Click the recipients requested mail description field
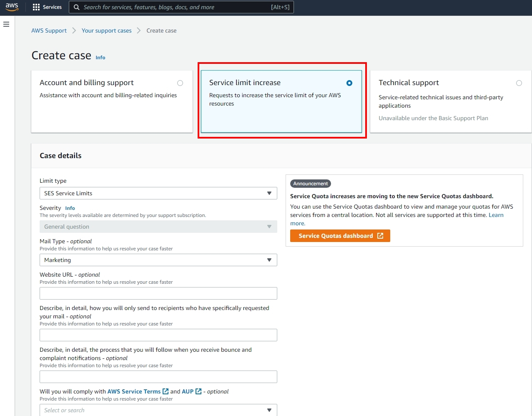Image resolution: width=532 pixels, height=416 pixels. pos(158,335)
